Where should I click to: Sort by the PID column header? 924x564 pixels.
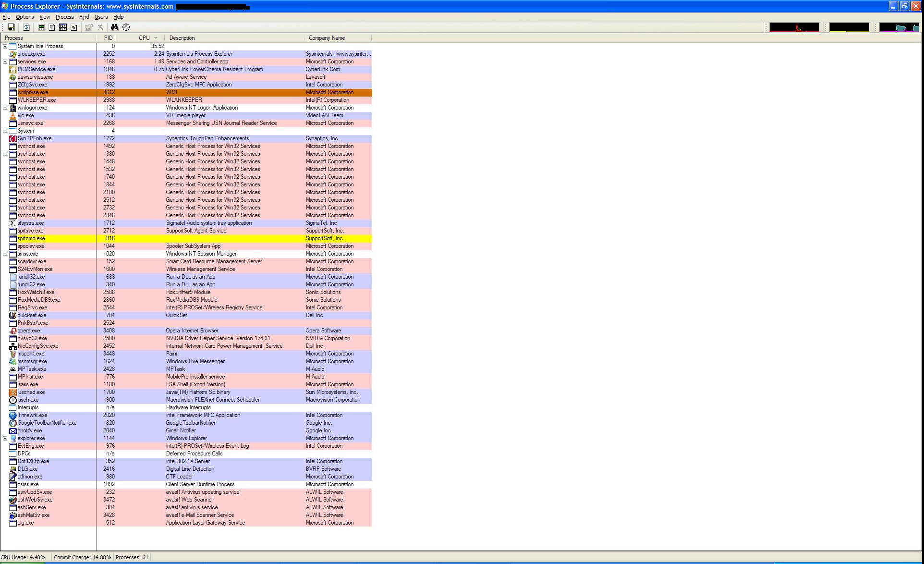coord(106,38)
